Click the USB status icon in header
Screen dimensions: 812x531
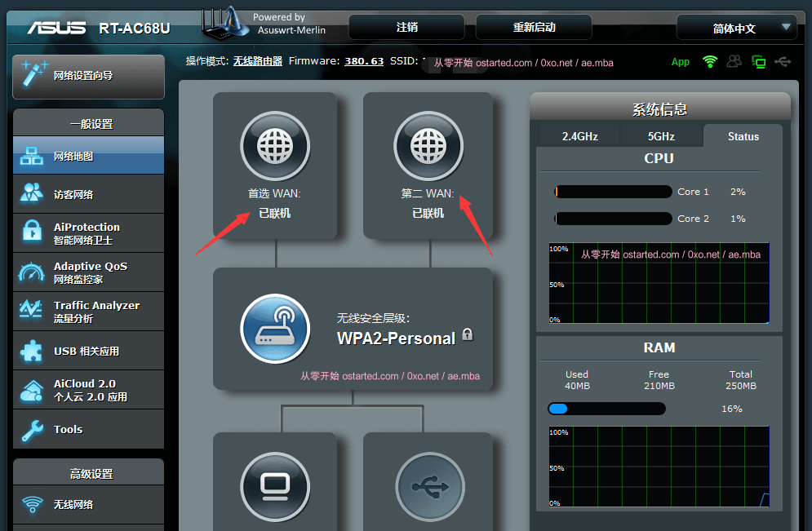tap(783, 62)
